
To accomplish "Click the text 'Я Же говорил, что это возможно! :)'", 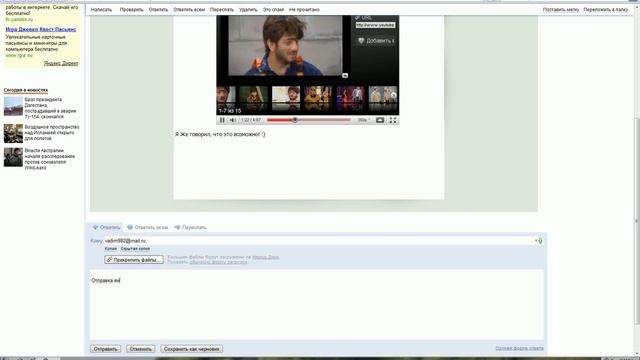I will [x=220, y=134].
